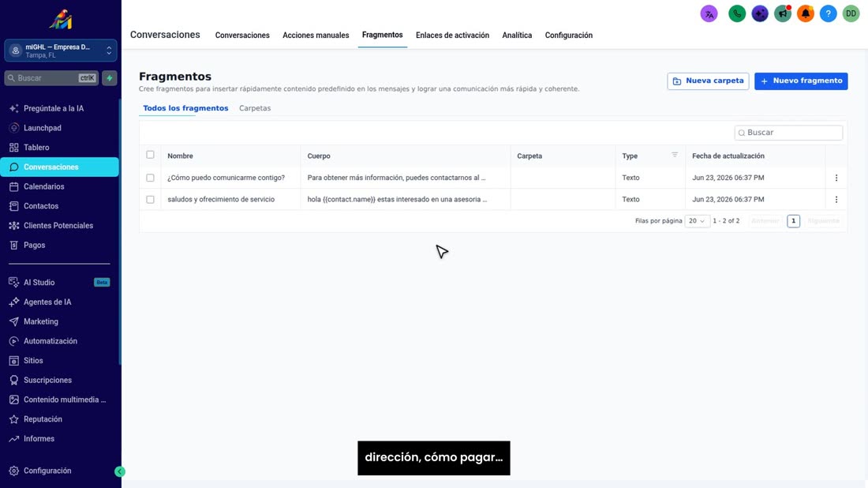
Task: Open row options for ¿Cómo puedo comunicarme contigo?
Action: coord(836,178)
